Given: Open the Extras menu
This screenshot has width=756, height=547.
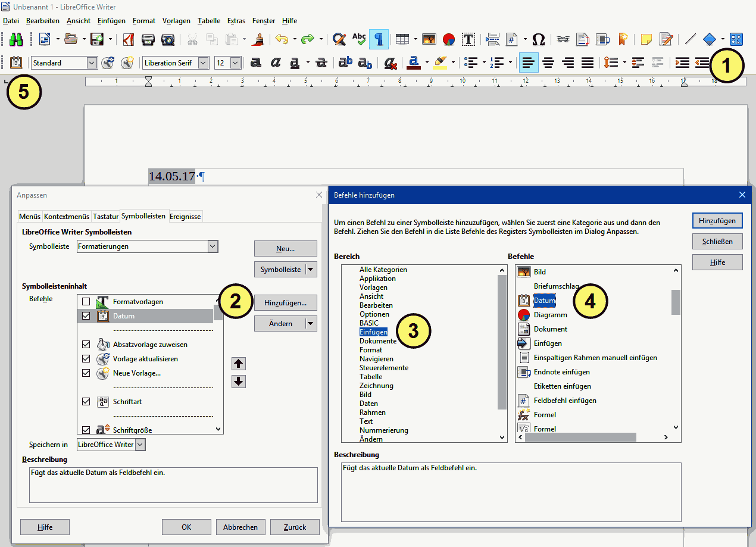Looking at the screenshot, I should [x=236, y=21].
